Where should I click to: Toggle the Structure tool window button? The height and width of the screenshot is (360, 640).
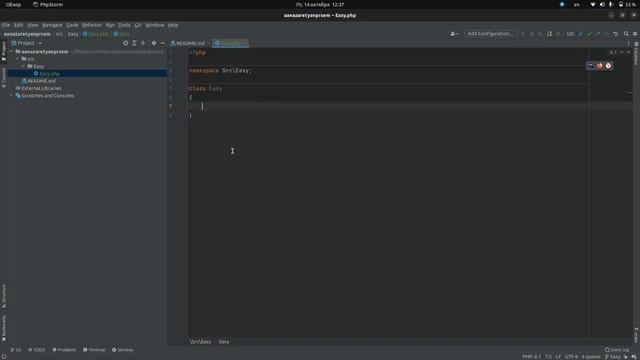point(4,296)
